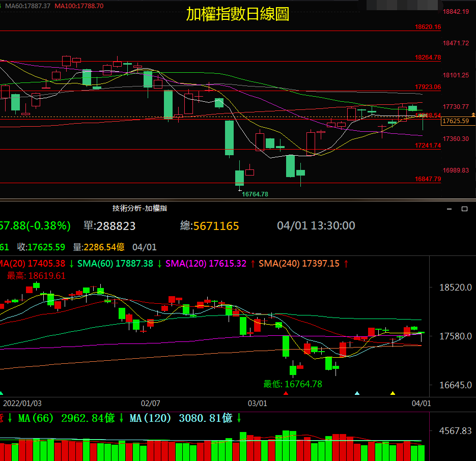Viewport: 476px width, 461px height.
Task: Click the cyan triangle marker on the date axis
Action: pyautogui.click(x=357, y=393)
